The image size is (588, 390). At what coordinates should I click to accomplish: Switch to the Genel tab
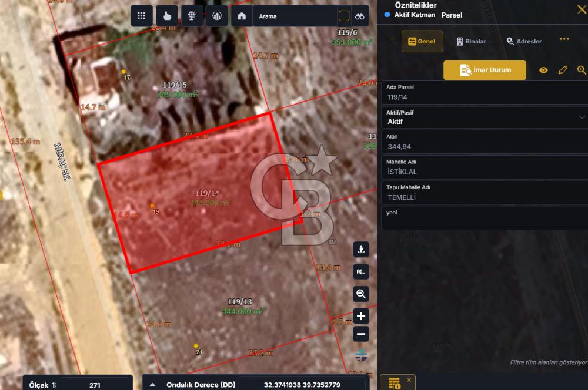click(422, 41)
